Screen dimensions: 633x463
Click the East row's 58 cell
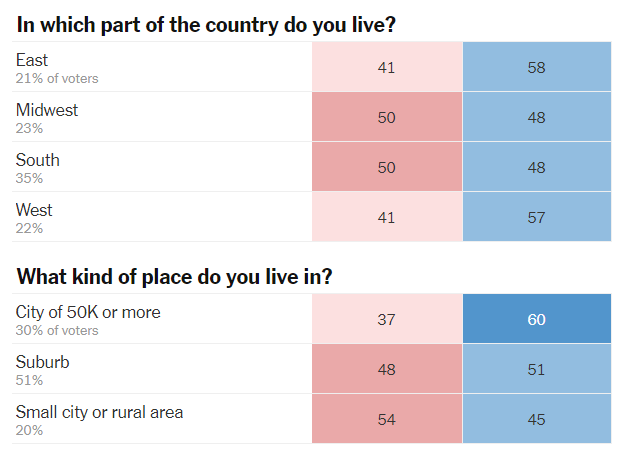[536, 67]
